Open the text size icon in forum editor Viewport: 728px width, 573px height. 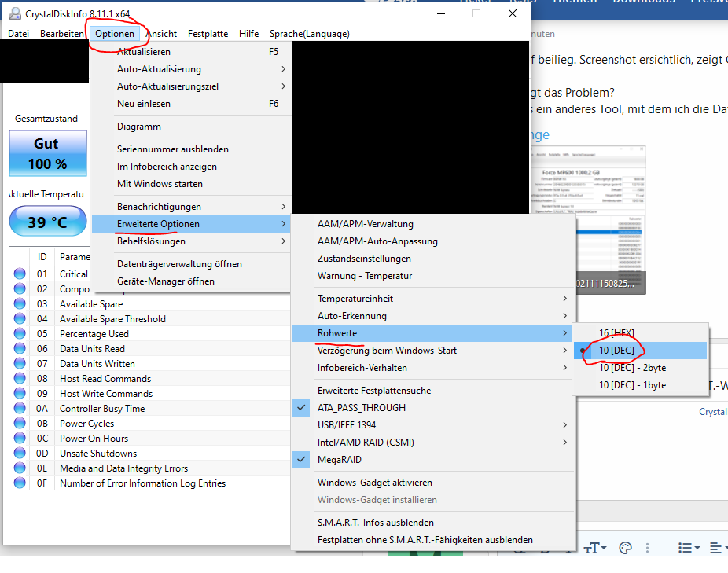click(595, 548)
